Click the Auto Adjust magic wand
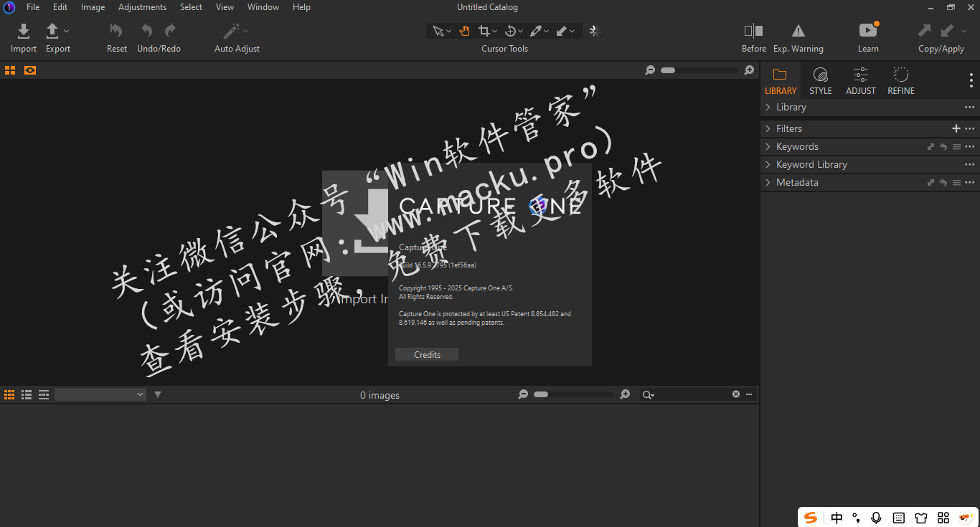 click(231, 31)
